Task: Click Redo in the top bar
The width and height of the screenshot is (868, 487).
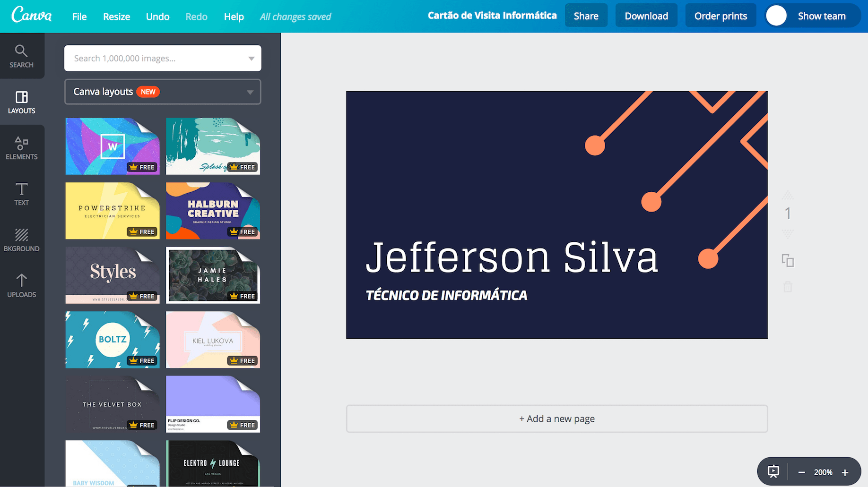Action: [196, 17]
